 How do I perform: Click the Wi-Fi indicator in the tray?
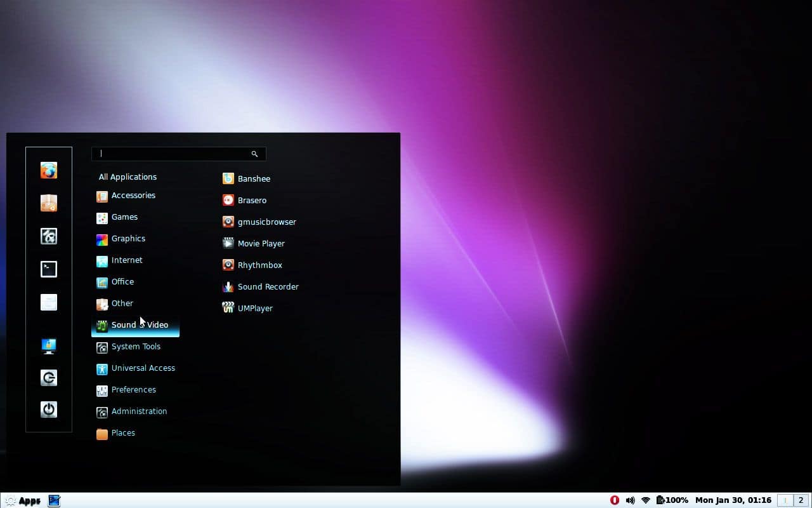coord(646,500)
